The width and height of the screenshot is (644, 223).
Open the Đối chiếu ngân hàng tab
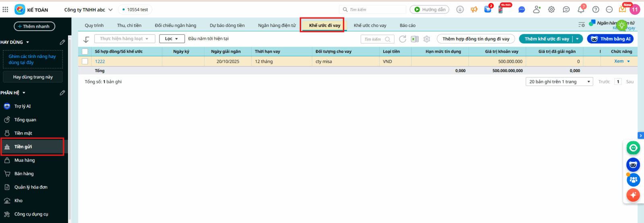tap(175, 25)
